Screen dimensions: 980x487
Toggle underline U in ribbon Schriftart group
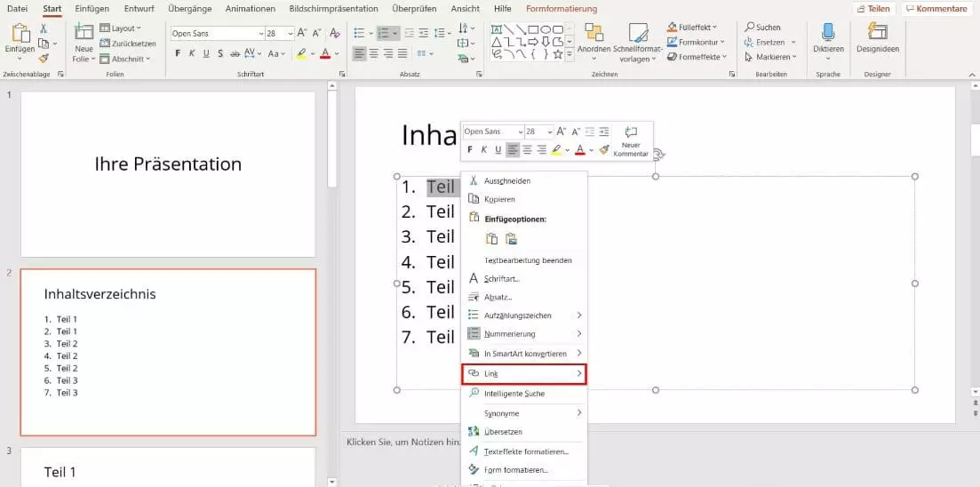[206, 53]
